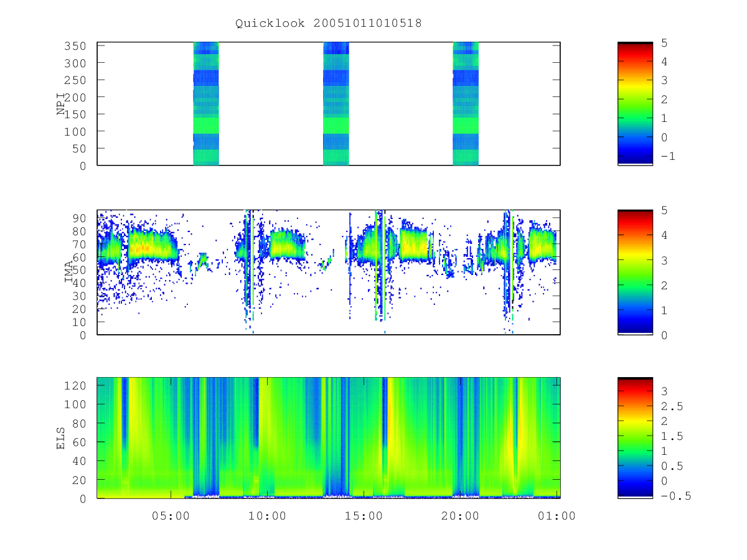Screen dimensions: 747x560
Task: Click the 15:00 time axis label
Action: click(364, 516)
